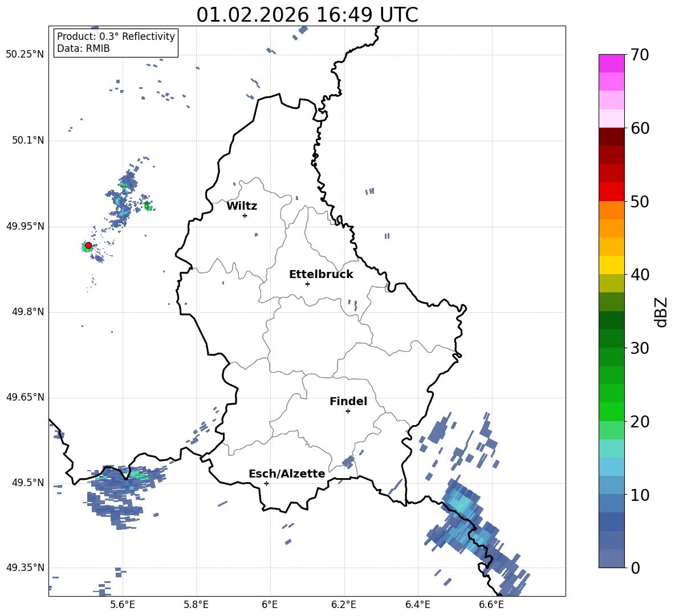Click the Findel city label
This screenshot has height=616, width=675.
pos(348,401)
